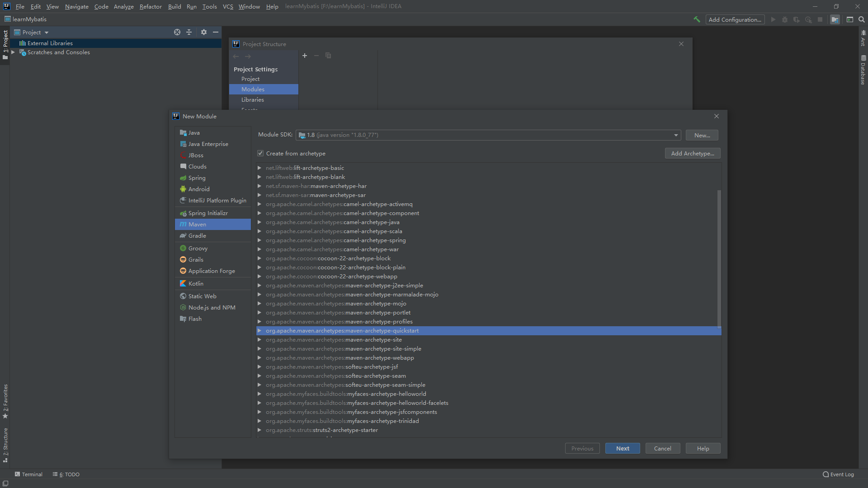Open Event Log in status bar
This screenshot has height=488, width=868.
838,474
